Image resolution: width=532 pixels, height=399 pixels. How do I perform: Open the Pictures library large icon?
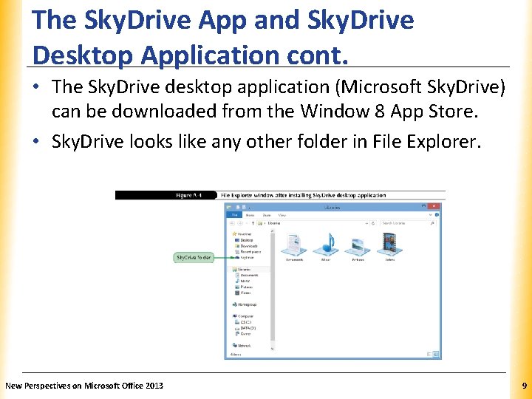tap(358, 247)
